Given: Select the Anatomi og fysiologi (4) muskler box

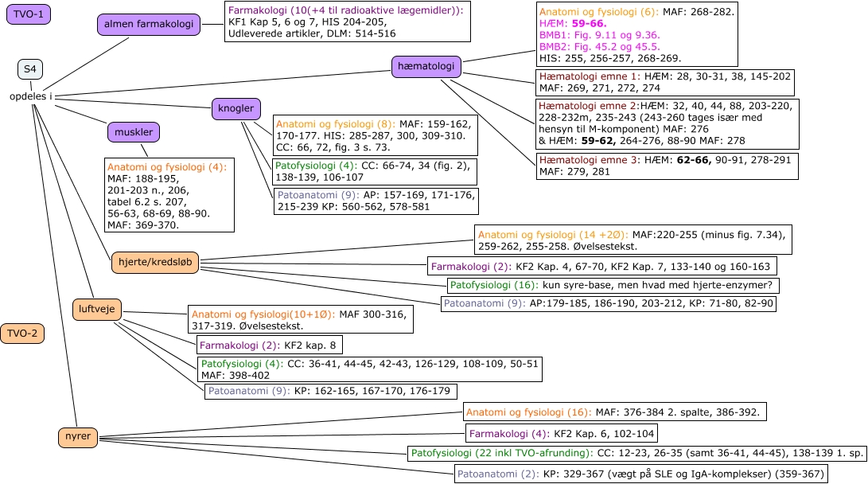Looking at the screenshot, I should coord(169,196).
